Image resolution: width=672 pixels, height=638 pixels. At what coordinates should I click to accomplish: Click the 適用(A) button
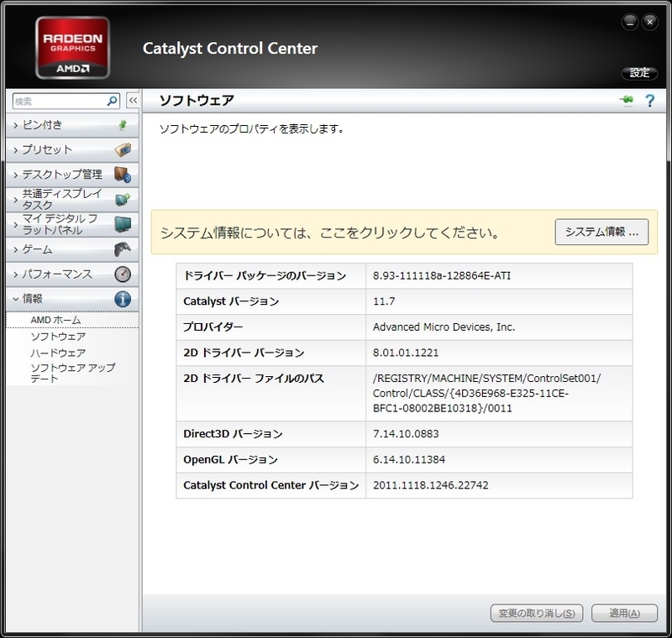click(x=624, y=613)
